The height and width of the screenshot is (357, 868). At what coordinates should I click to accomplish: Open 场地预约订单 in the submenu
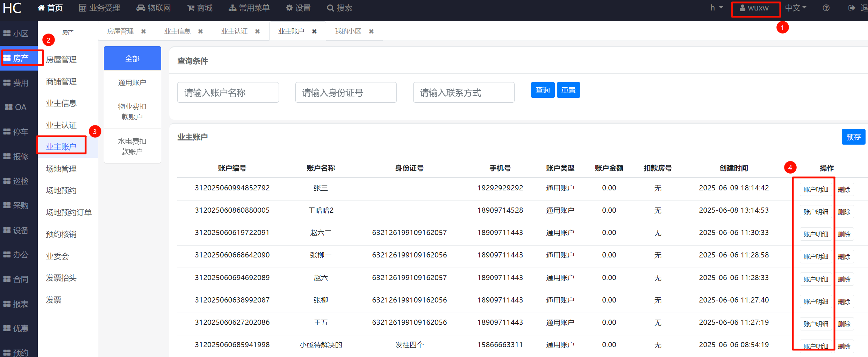(69, 212)
